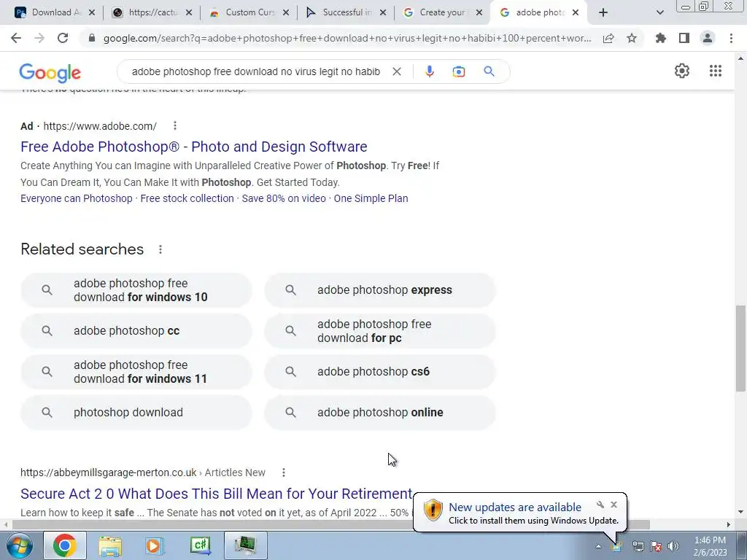Open Google quick settings gear
The height and width of the screenshot is (560, 747).
[682, 71]
